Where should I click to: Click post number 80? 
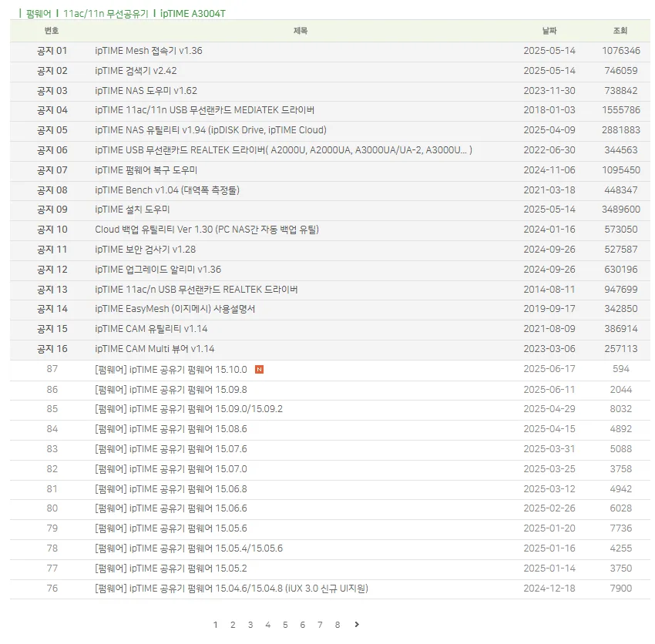pyautogui.click(x=52, y=508)
